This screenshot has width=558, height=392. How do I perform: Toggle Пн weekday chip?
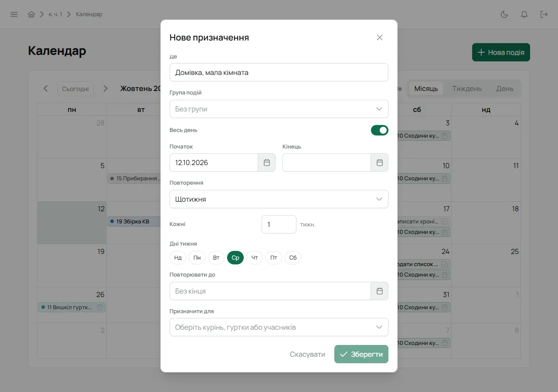(x=197, y=258)
